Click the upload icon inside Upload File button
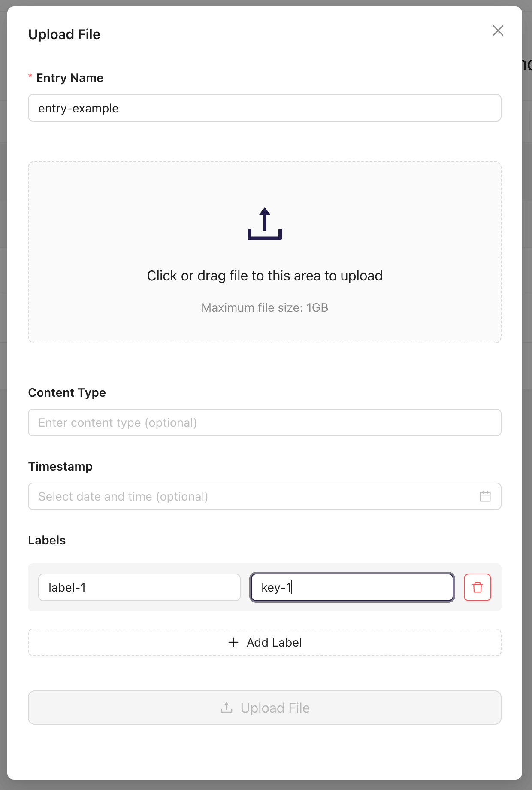 (226, 708)
